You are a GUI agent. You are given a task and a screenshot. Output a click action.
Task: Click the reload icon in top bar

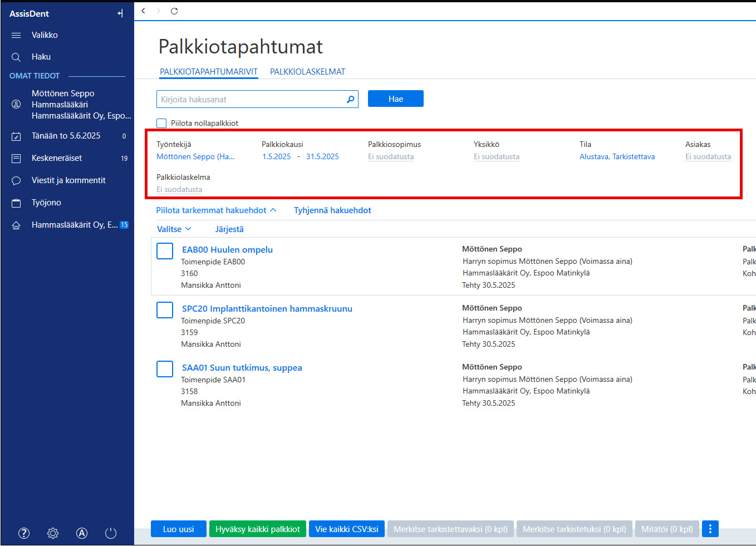tap(174, 11)
